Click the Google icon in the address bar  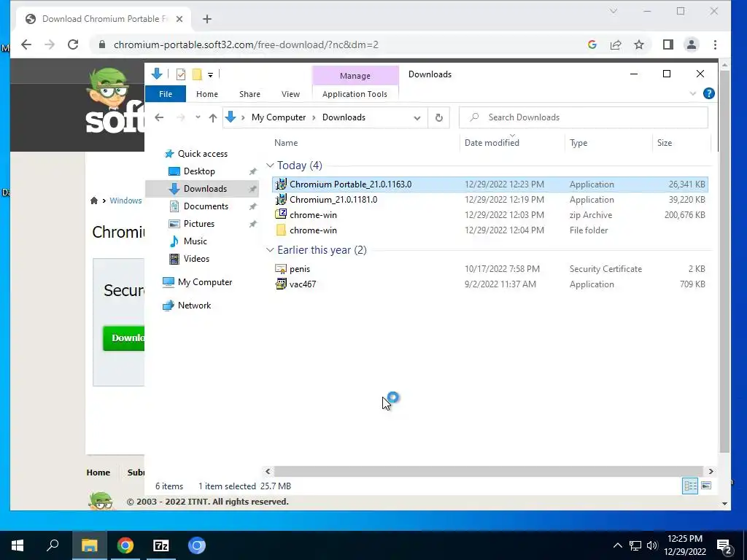pyautogui.click(x=592, y=44)
